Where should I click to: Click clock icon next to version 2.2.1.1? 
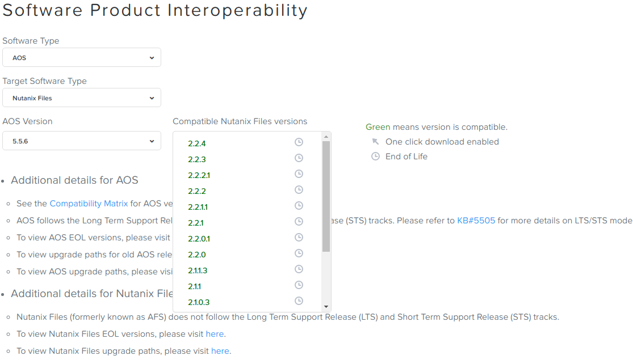click(x=299, y=206)
